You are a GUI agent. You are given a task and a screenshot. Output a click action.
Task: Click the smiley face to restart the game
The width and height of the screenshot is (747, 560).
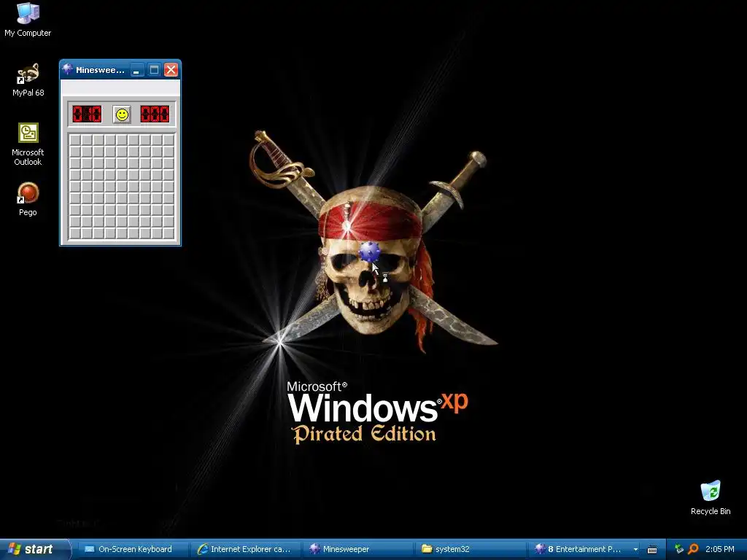pos(122,114)
